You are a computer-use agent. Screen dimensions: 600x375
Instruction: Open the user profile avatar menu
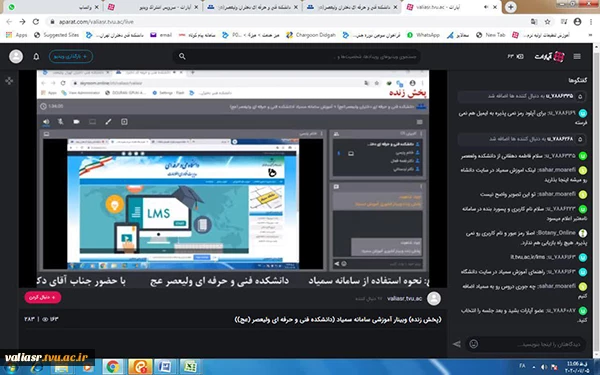(x=16, y=57)
